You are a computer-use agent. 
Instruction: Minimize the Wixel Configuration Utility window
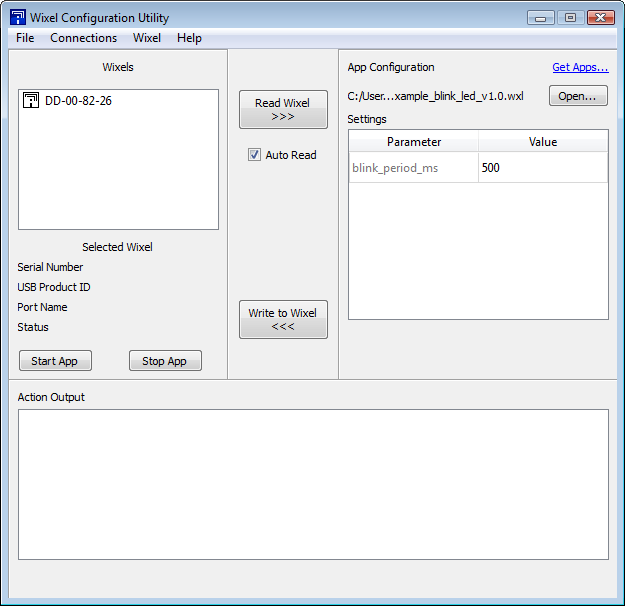coord(540,18)
